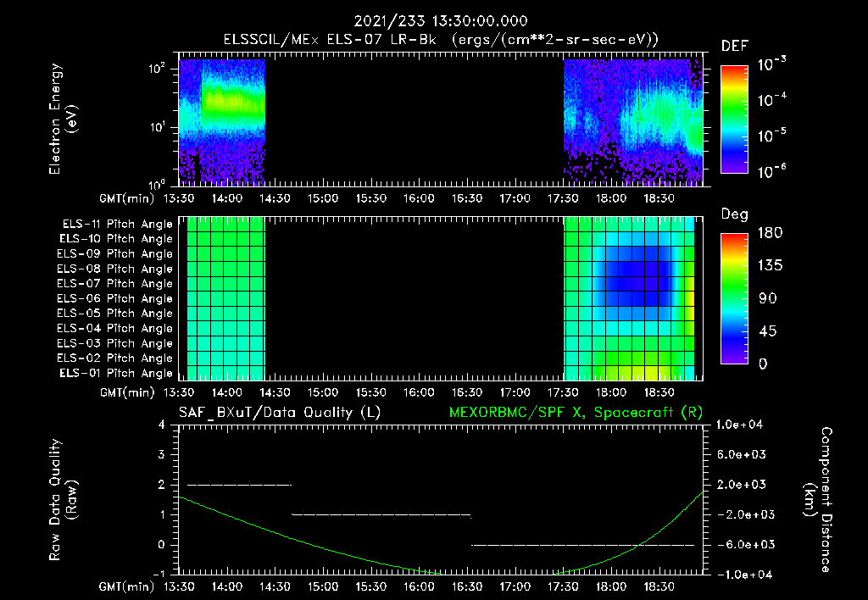Click the 10^-5 DEF scale label
Viewport: 868px width, 600px height.
pos(771,136)
